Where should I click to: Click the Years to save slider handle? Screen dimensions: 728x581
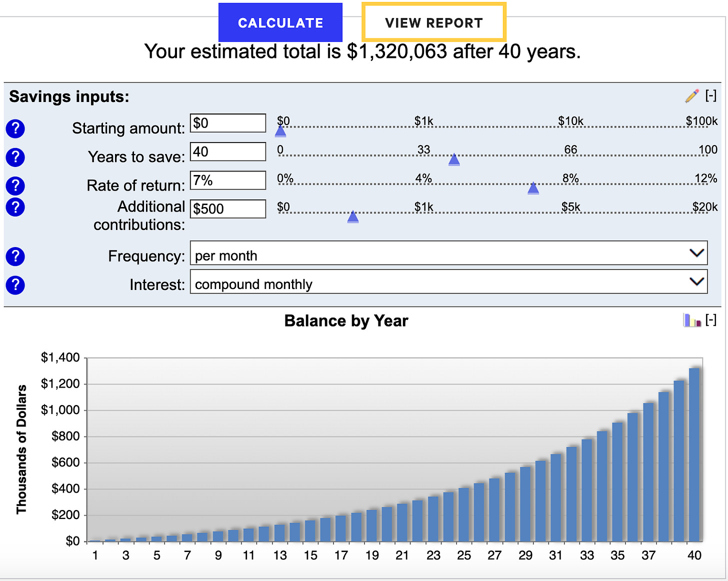click(x=454, y=159)
